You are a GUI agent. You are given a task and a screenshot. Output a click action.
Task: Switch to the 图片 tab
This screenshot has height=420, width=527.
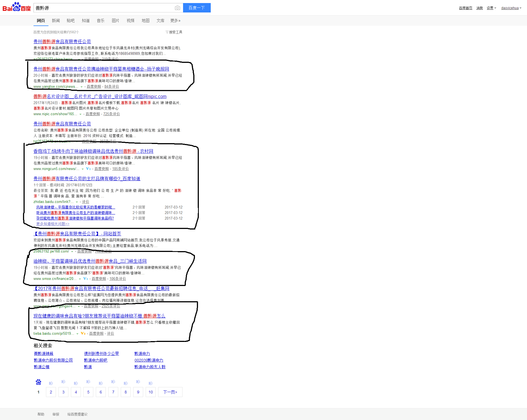tap(115, 20)
